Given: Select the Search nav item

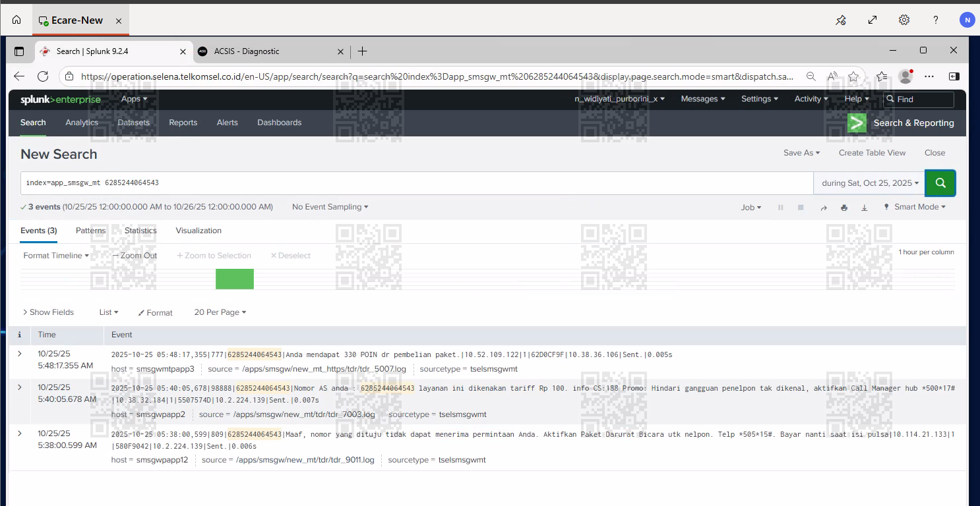Looking at the screenshot, I should click(x=33, y=123).
